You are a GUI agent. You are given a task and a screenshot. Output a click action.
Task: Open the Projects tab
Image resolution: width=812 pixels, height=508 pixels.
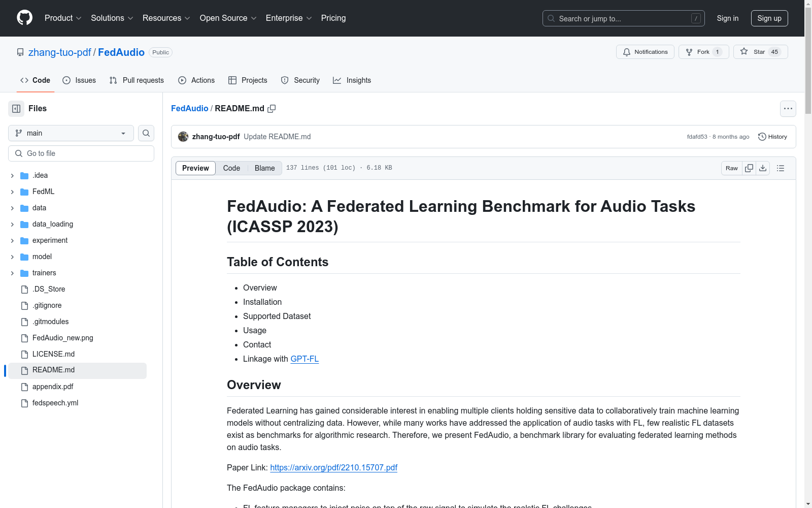pos(248,80)
